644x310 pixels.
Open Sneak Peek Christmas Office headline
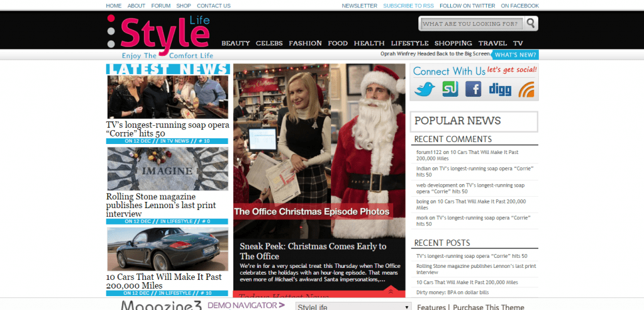(x=313, y=252)
